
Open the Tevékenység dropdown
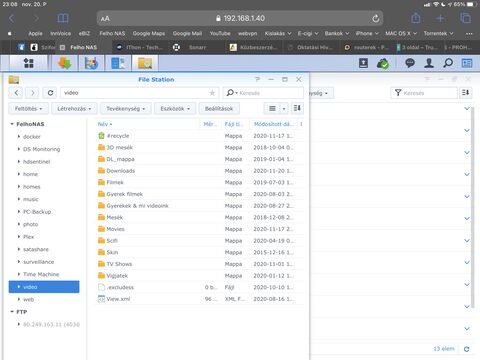click(x=126, y=109)
